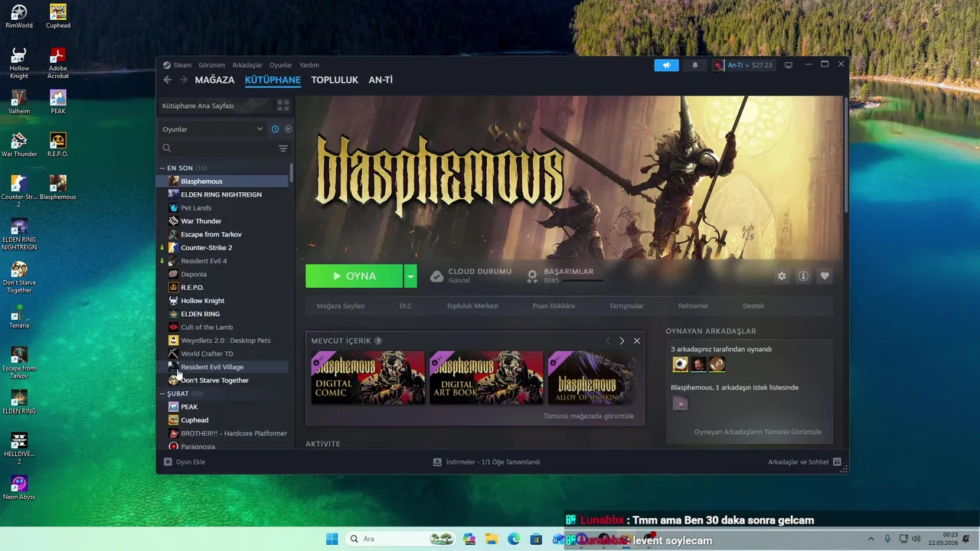Open the notifications bell icon
The image size is (980, 551).
(695, 65)
